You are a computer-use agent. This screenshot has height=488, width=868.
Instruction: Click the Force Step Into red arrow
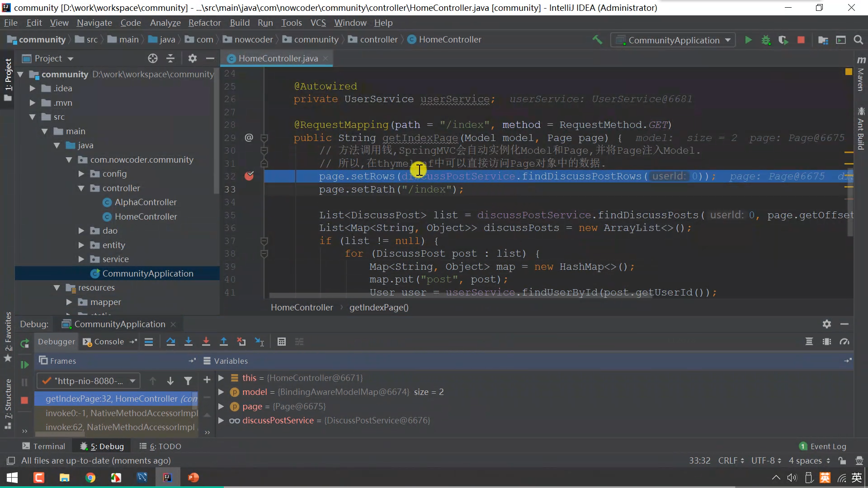coord(206,342)
